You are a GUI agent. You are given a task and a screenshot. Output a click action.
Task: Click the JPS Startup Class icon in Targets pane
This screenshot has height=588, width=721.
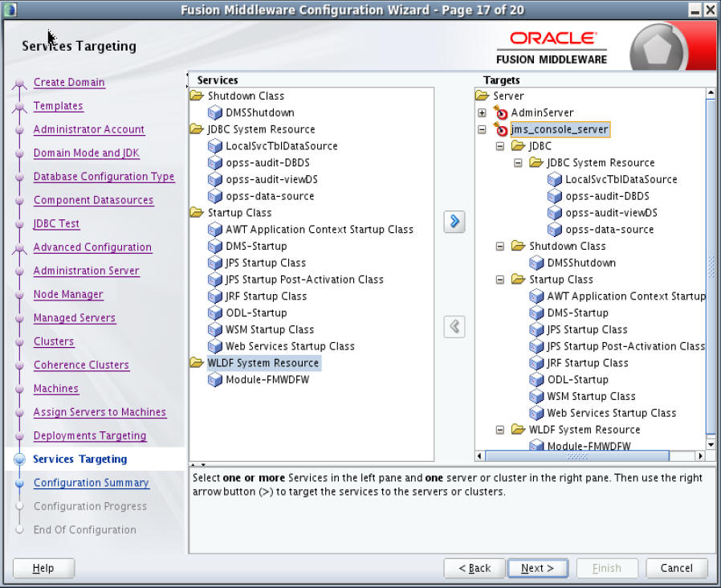click(536, 329)
